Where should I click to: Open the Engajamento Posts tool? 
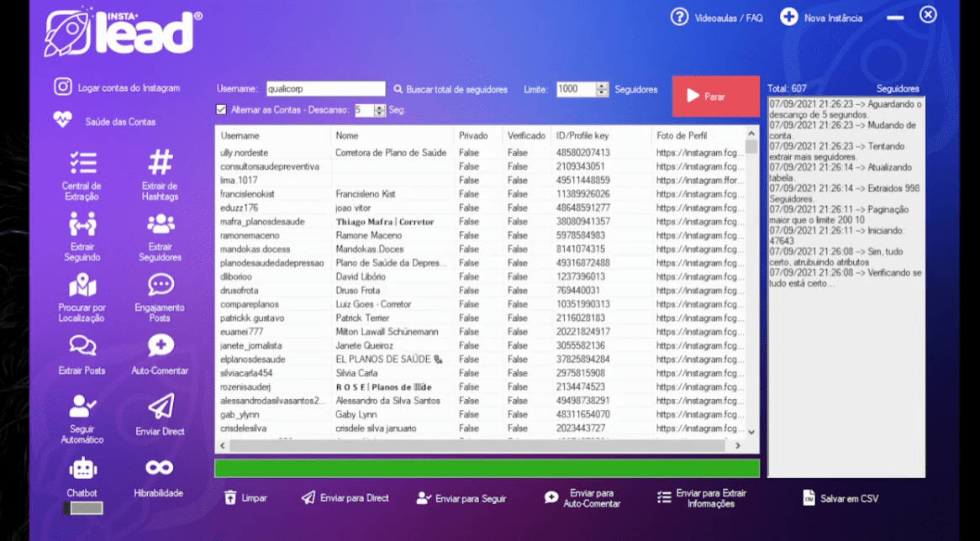coord(160,286)
